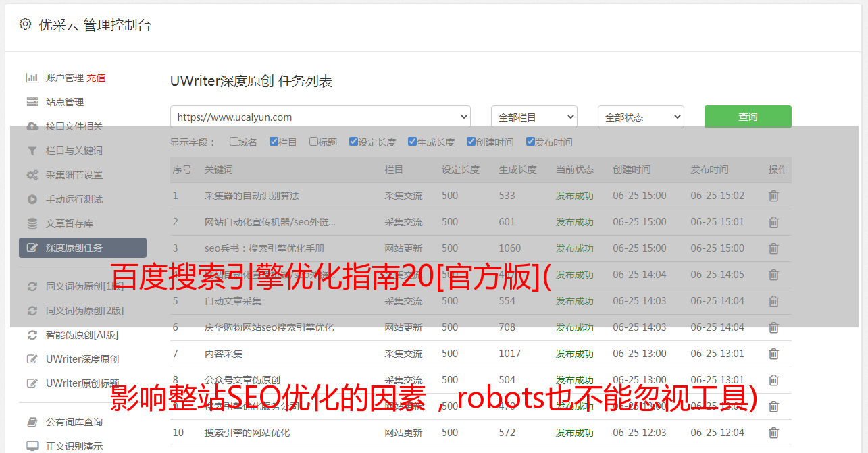This screenshot has height=453, width=868.
Task: Click the 关键词 column header
Action: [x=219, y=170]
